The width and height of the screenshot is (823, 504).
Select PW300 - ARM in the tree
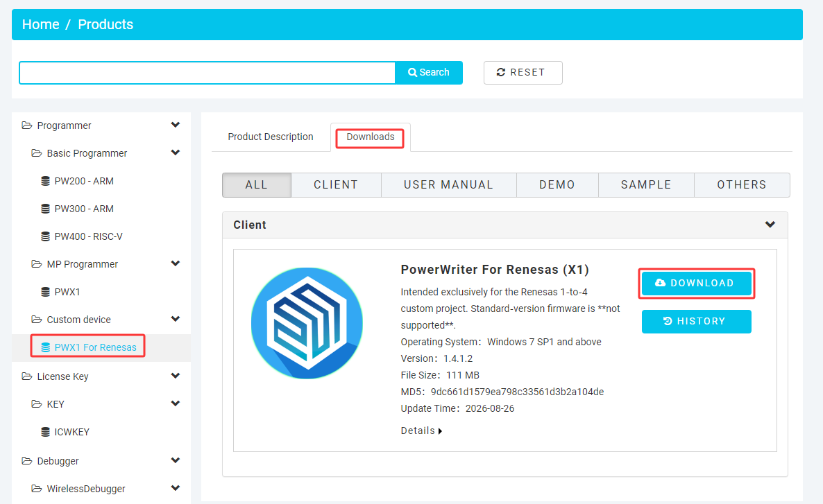point(84,209)
